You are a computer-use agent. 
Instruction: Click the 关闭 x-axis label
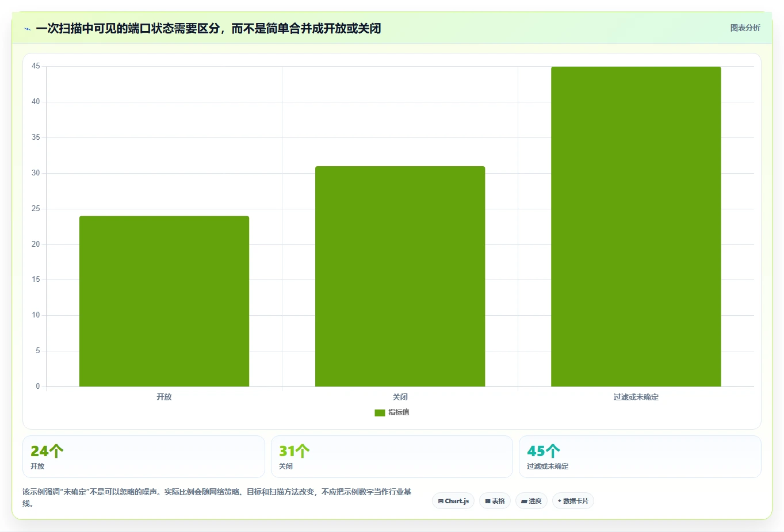[x=400, y=397]
